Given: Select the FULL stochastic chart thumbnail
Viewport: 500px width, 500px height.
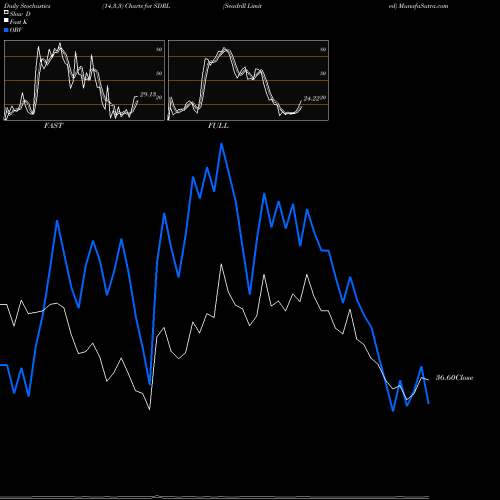Looking at the screenshot, I should pos(248,80).
